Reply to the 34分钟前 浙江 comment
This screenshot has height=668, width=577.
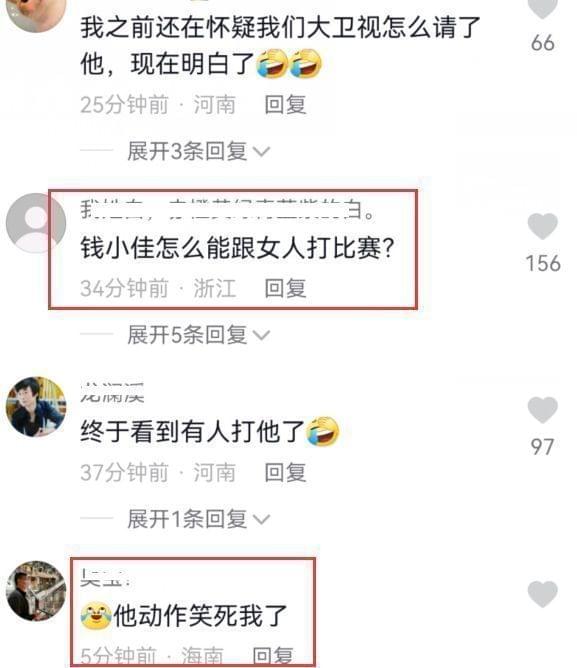coord(285,288)
